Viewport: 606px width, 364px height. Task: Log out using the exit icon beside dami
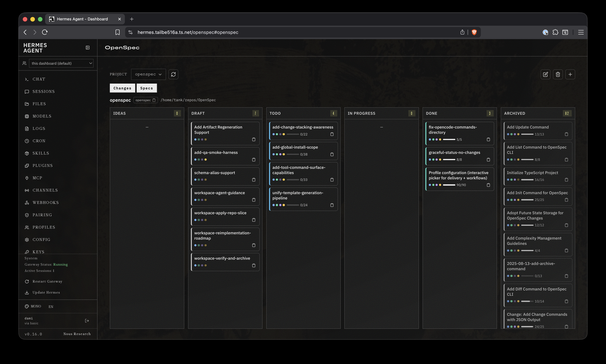coord(87,321)
